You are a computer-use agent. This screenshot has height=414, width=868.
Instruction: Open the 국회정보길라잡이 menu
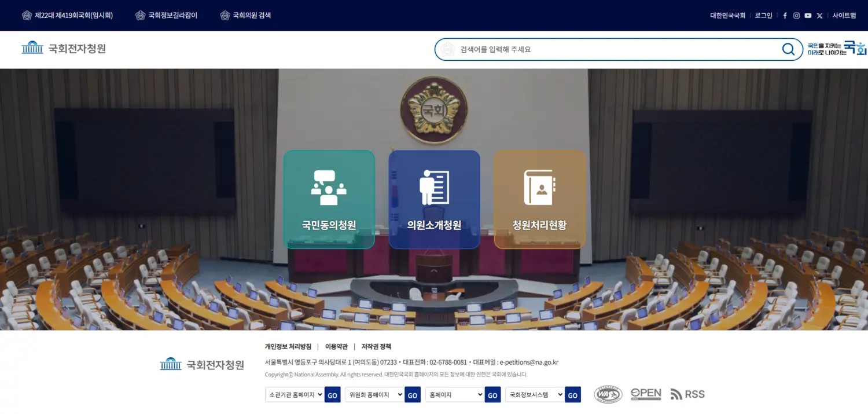coord(167,16)
